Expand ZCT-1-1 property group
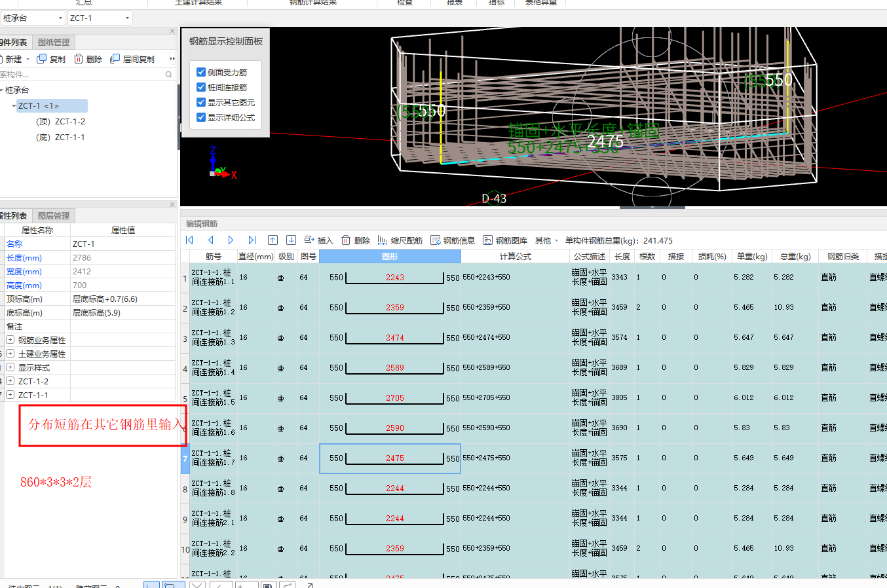 click(x=10, y=395)
